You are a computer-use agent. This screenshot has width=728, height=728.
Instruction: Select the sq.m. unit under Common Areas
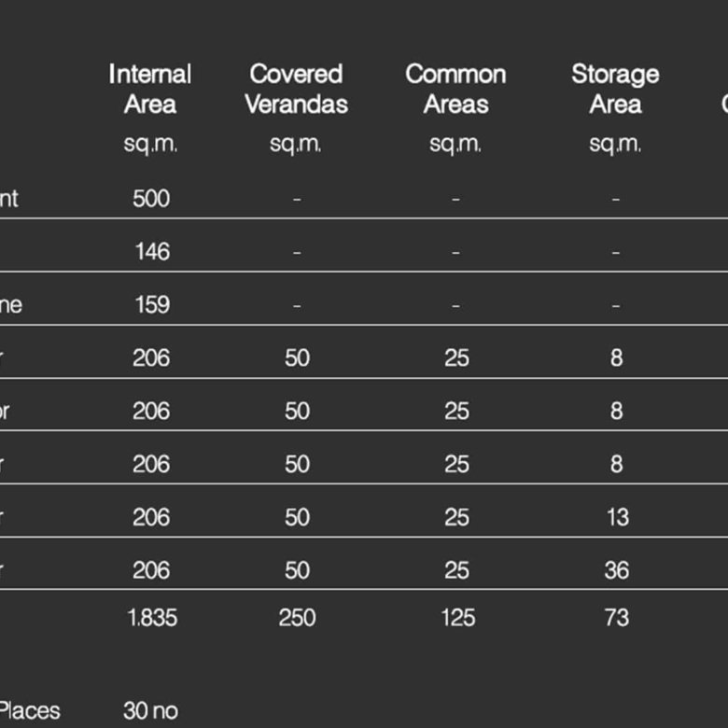pos(455,144)
